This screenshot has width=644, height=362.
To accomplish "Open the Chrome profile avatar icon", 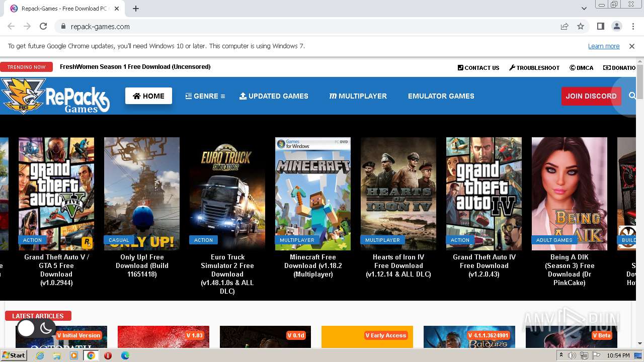I will pyautogui.click(x=616, y=26).
